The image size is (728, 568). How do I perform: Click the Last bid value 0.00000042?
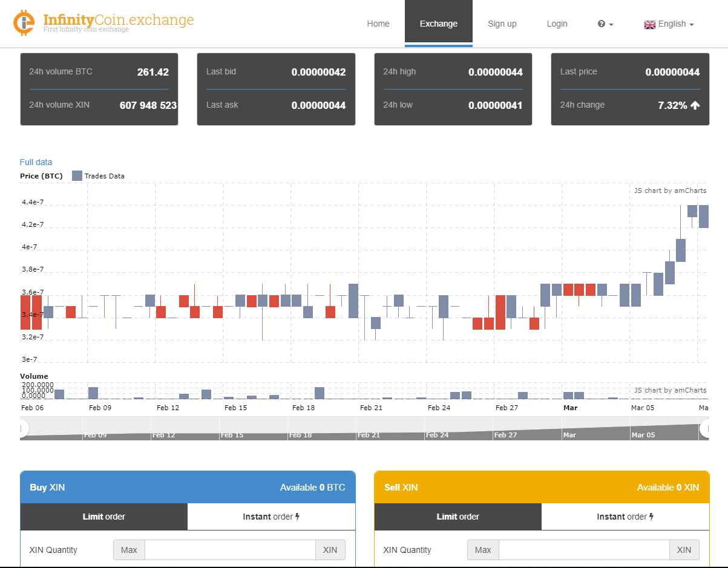click(x=318, y=72)
